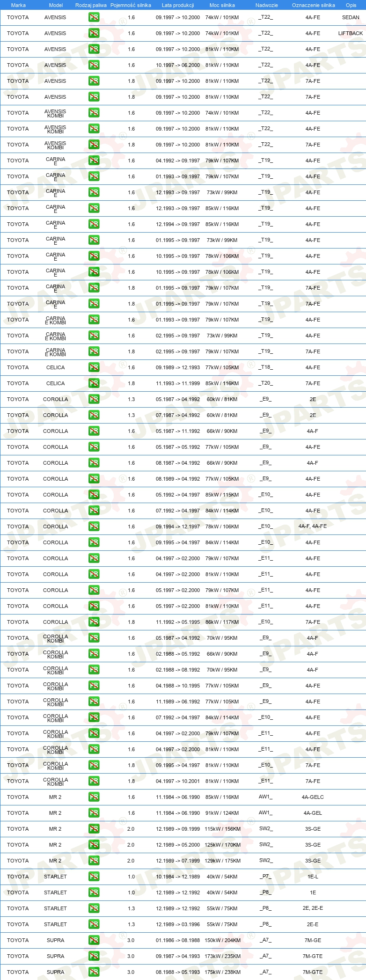Click the 'Nadwozie' column header
The height and width of the screenshot is (980, 366).
(x=266, y=5)
